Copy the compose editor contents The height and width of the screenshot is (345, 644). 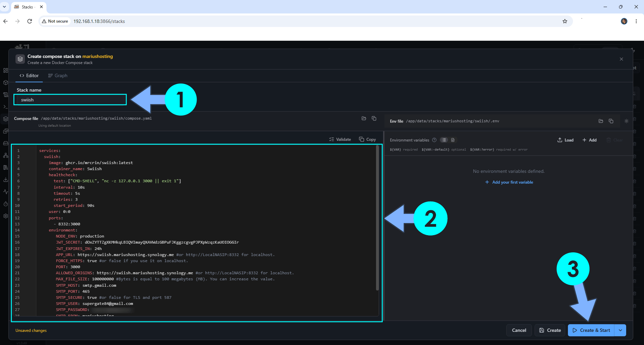[x=367, y=139]
